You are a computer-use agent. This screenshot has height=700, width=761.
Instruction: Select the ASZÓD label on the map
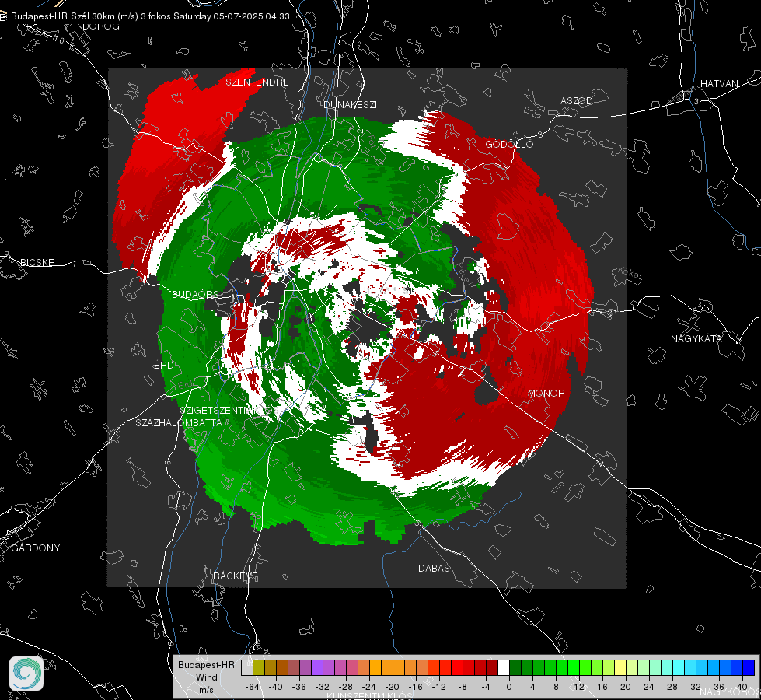click(x=577, y=100)
